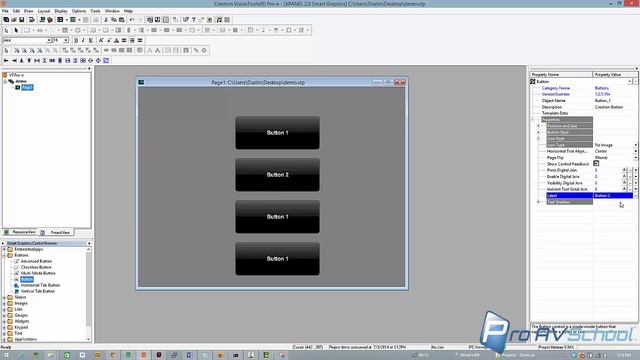Open the File menu
640x360 pixels.
pyautogui.click(x=5, y=11)
